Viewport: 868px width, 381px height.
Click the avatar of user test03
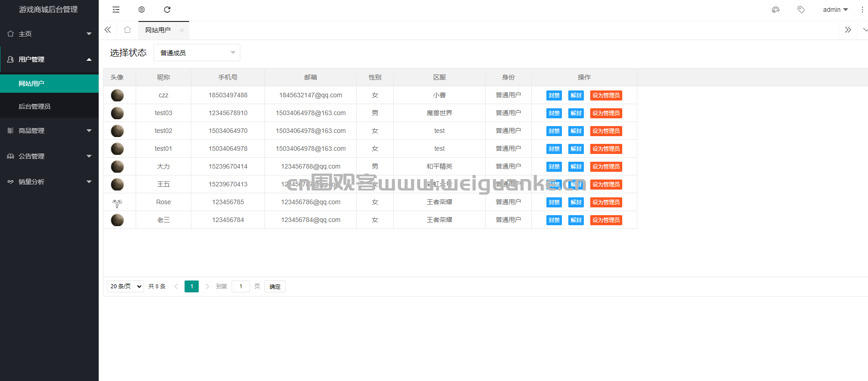(117, 113)
